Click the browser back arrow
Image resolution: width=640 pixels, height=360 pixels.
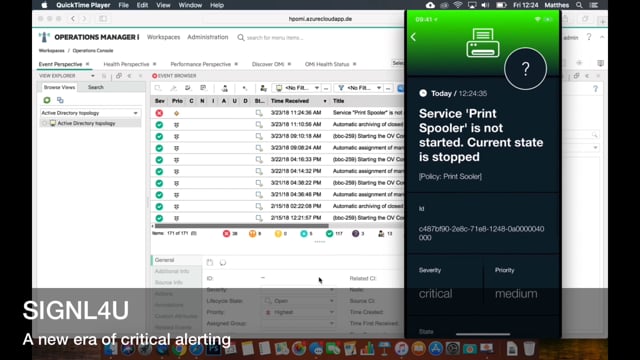[73, 19]
